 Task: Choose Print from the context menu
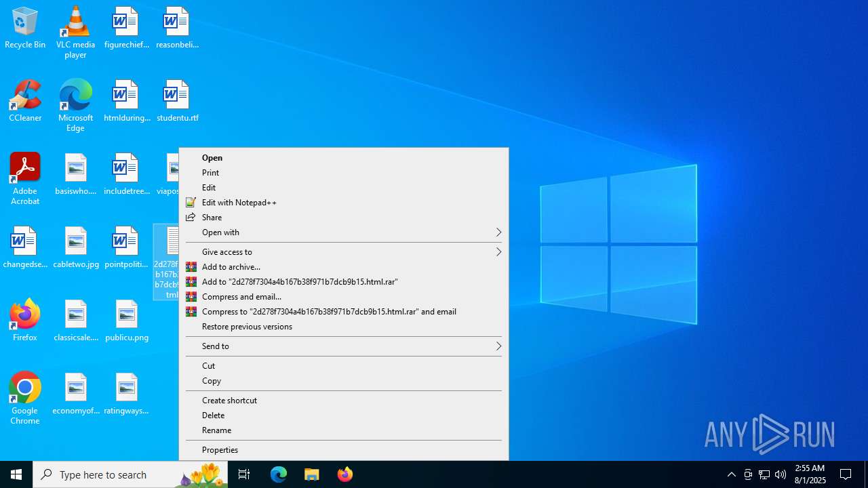pyautogui.click(x=344, y=173)
